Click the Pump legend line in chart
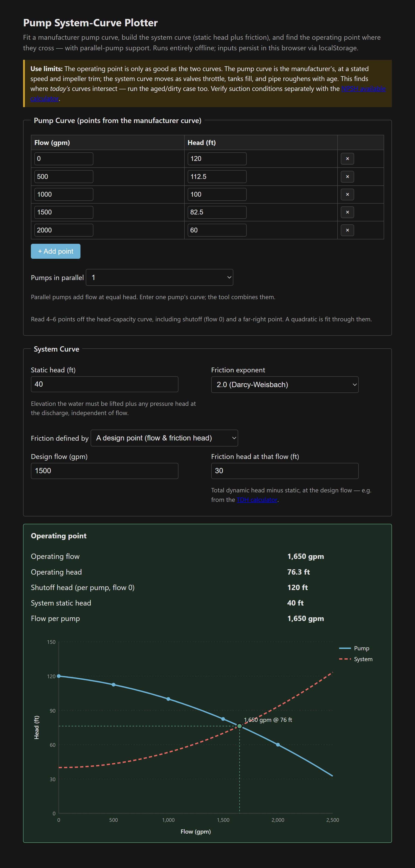Screen dimensions: 415x868 (x=345, y=648)
